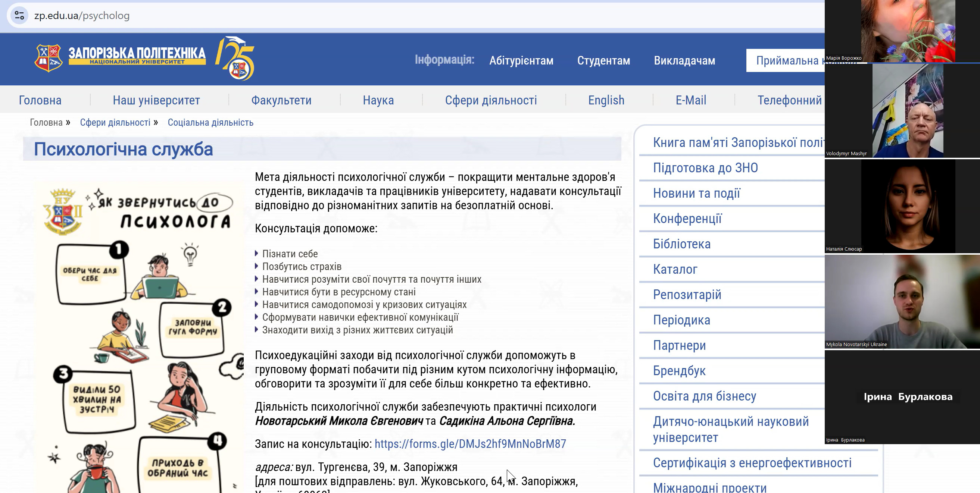The height and width of the screenshot is (493, 980).
Task: Open the Абітурієнтам information link
Action: pos(521,60)
